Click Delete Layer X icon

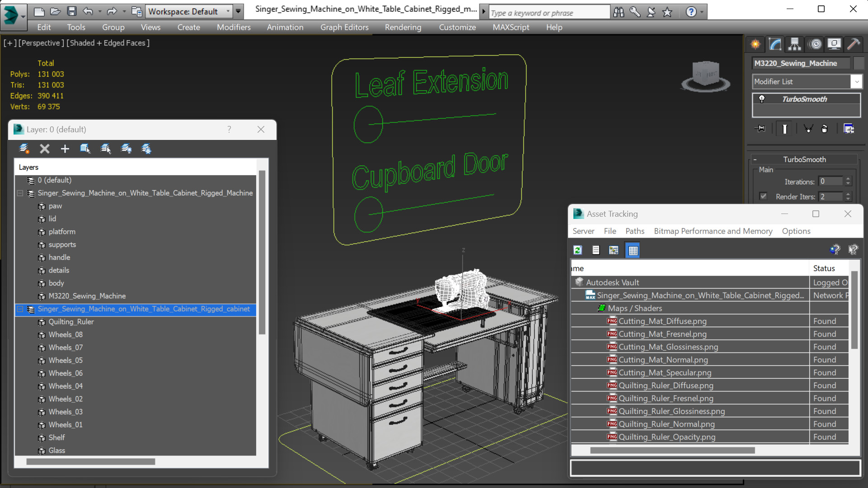point(44,149)
